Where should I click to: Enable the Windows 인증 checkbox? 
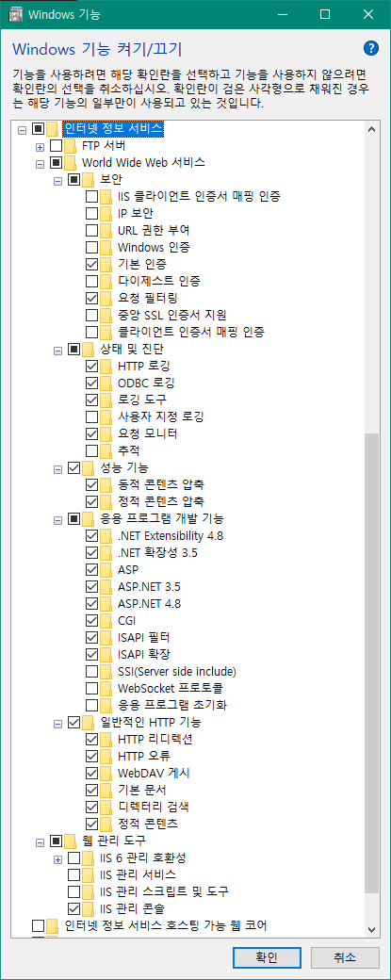point(91,248)
